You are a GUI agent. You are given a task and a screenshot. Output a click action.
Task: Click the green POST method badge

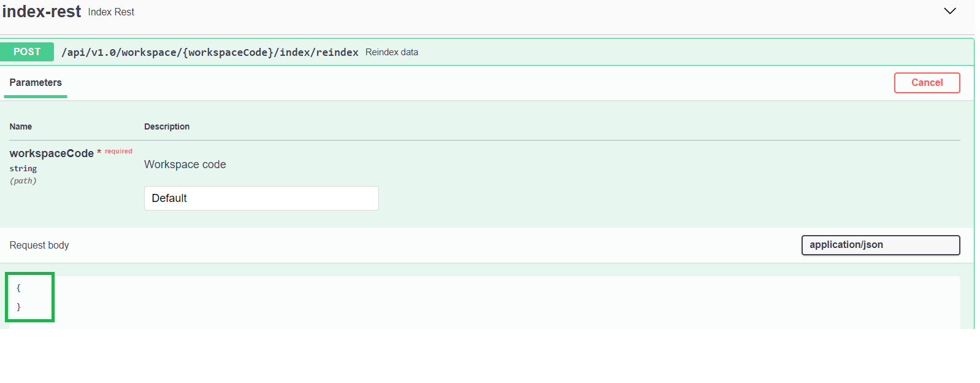(27, 52)
